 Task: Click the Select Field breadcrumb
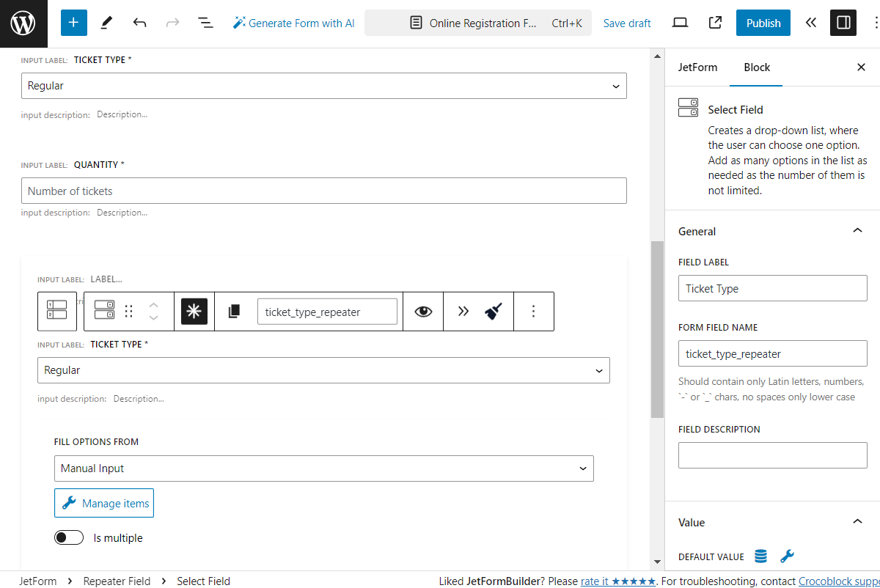[204, 581]
